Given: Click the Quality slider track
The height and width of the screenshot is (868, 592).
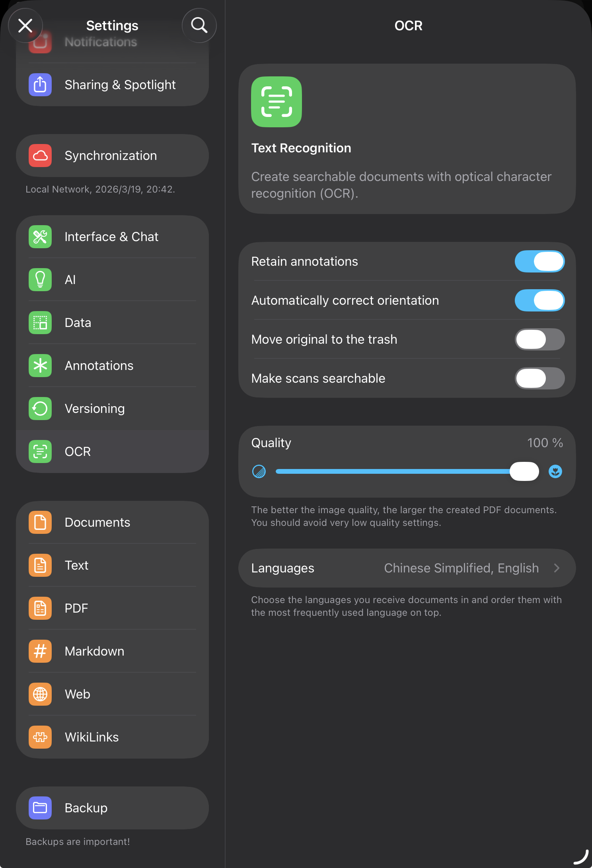Looking at the screenshot, I should coord(394,471).
